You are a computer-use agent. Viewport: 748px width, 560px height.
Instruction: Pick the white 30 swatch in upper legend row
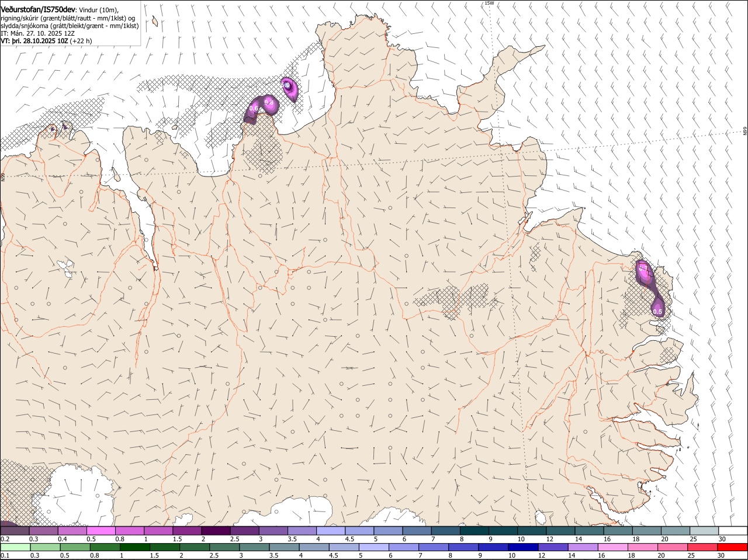point(733,531)
